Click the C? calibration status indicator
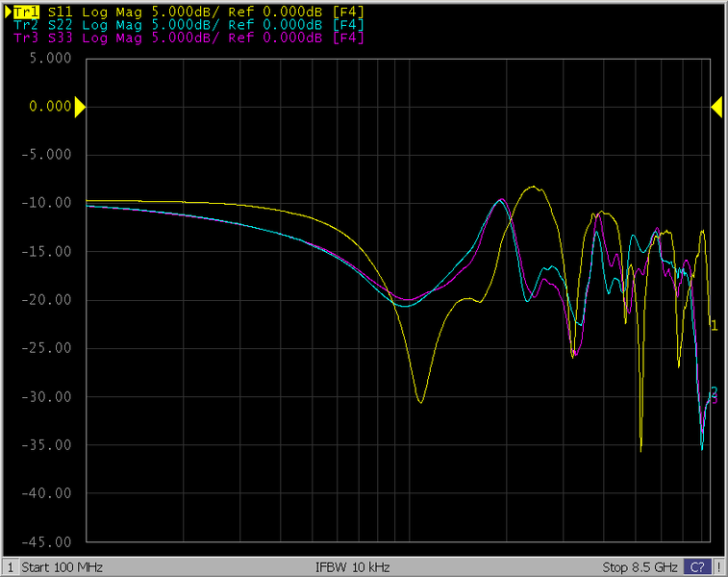The width and height of the screenshot is (728, 577). pyautogui.click(x=698, y=567)
